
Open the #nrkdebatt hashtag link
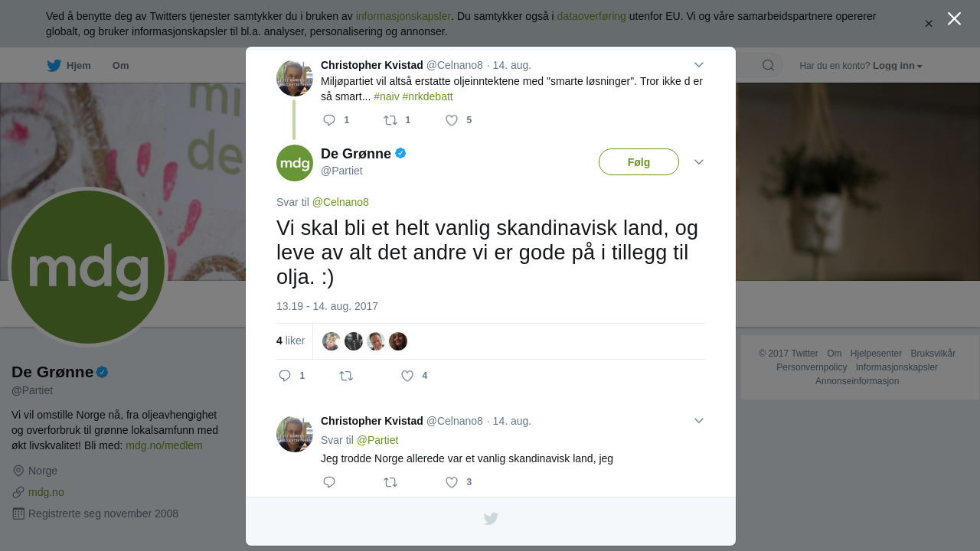tap(427, 96)
